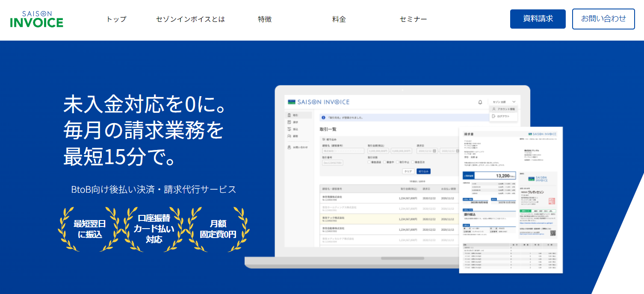Click the 月額固定費0円 laurel badge

(218, 229)
